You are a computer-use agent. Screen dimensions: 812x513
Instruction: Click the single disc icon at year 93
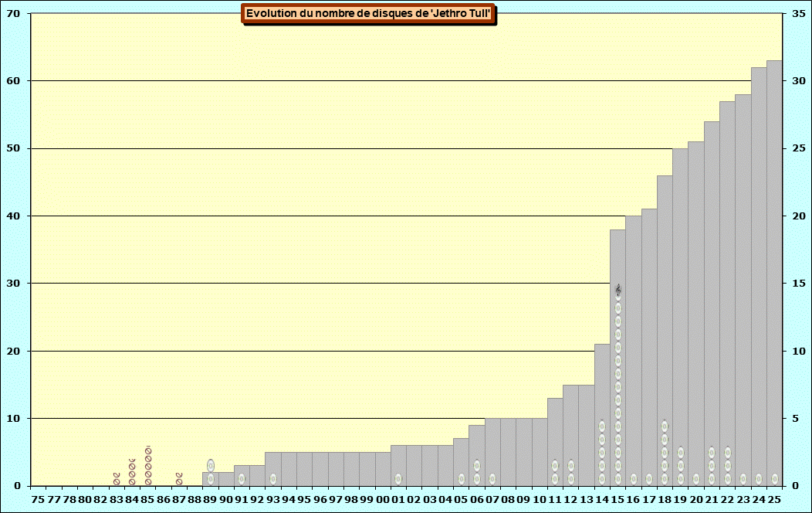273,479
